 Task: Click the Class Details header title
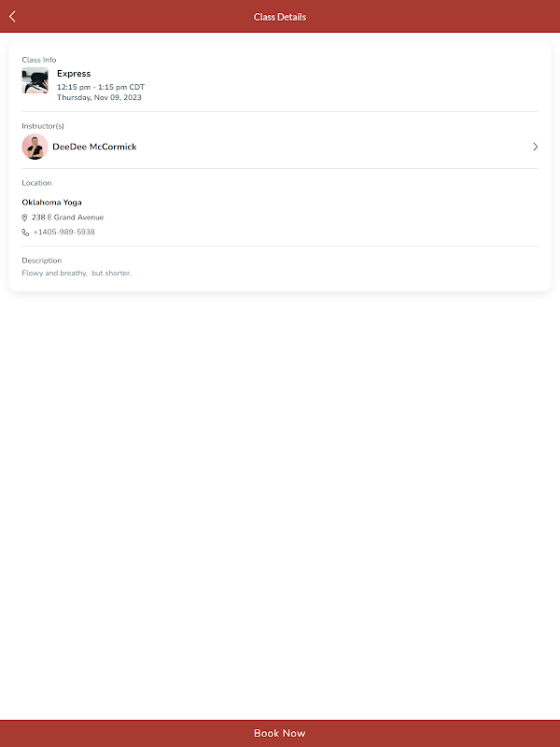[x=280, y=17]
